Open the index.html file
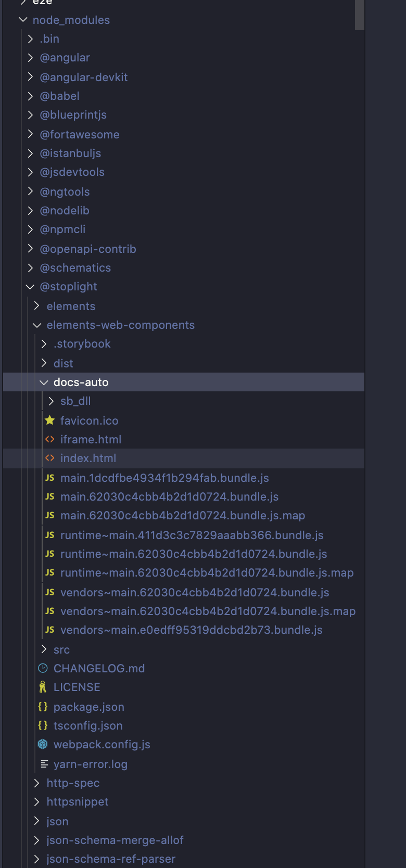The width and height of the screenshot is (406, 868). tap(88, 458)
